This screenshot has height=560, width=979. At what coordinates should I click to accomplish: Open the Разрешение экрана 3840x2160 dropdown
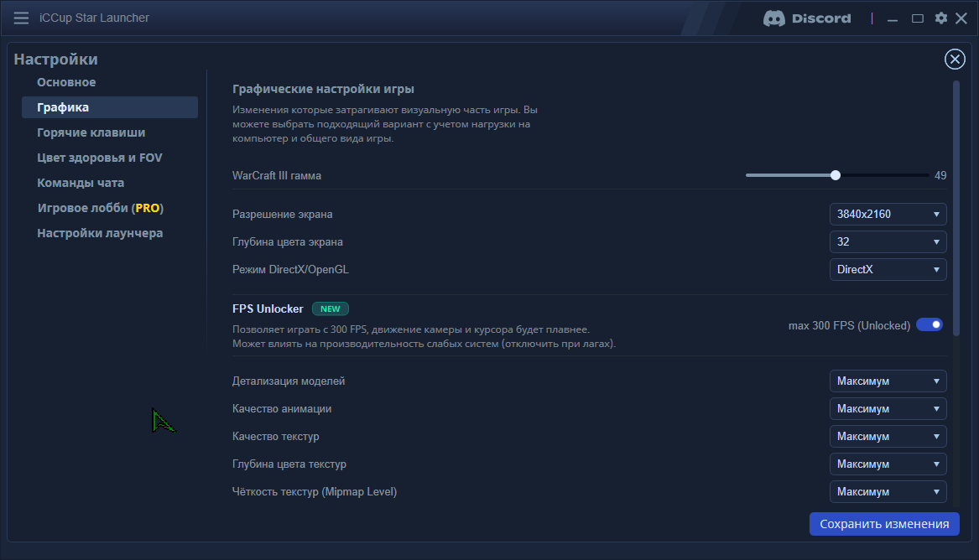[x=888, y=214]
